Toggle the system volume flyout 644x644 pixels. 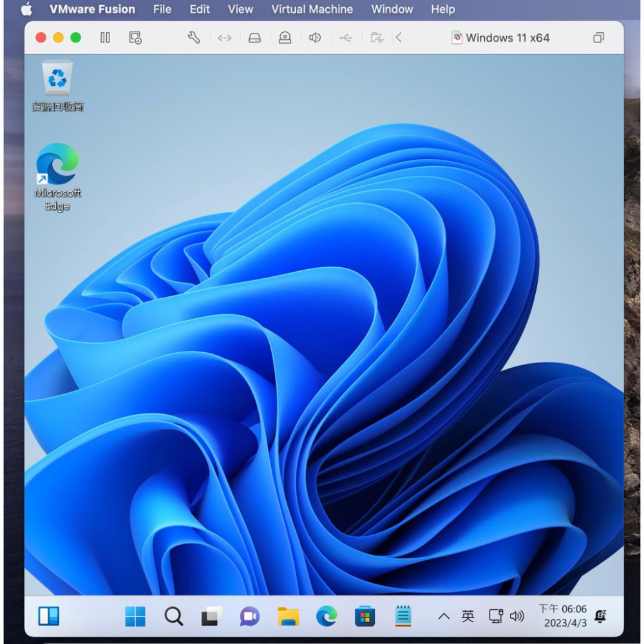click(x=517, y=616)
